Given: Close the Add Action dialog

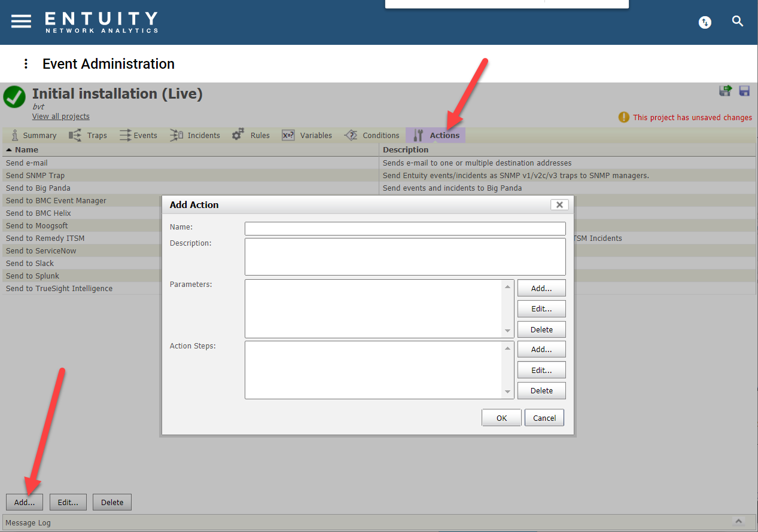Looking at the screenshot, I should click(559, 204).
